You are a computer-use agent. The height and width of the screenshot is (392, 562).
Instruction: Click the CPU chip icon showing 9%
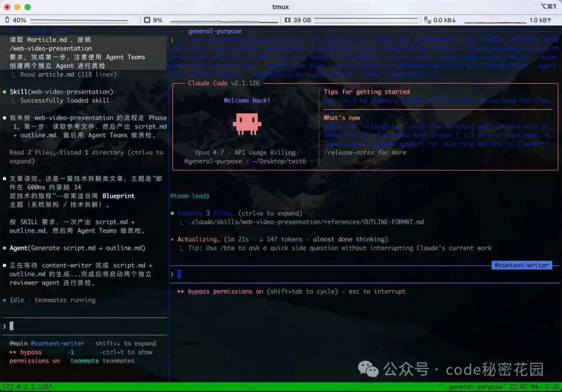click(x=147, y=20)
